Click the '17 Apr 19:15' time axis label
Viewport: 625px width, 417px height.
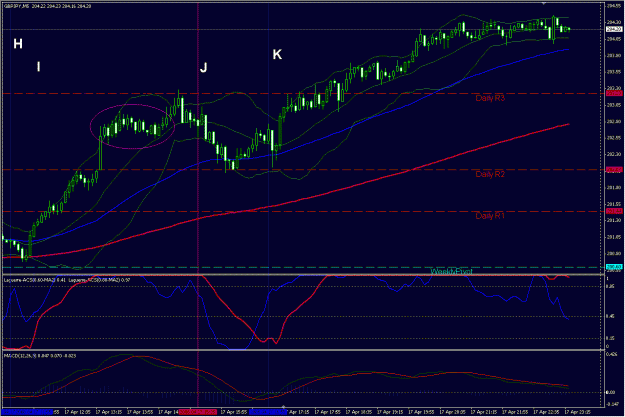390,412
